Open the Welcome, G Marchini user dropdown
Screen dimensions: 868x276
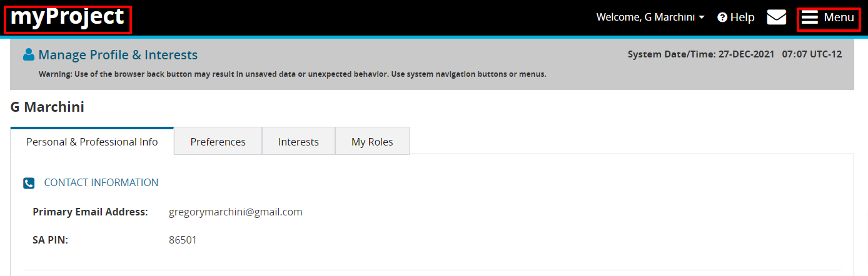(x=645, y=17)
